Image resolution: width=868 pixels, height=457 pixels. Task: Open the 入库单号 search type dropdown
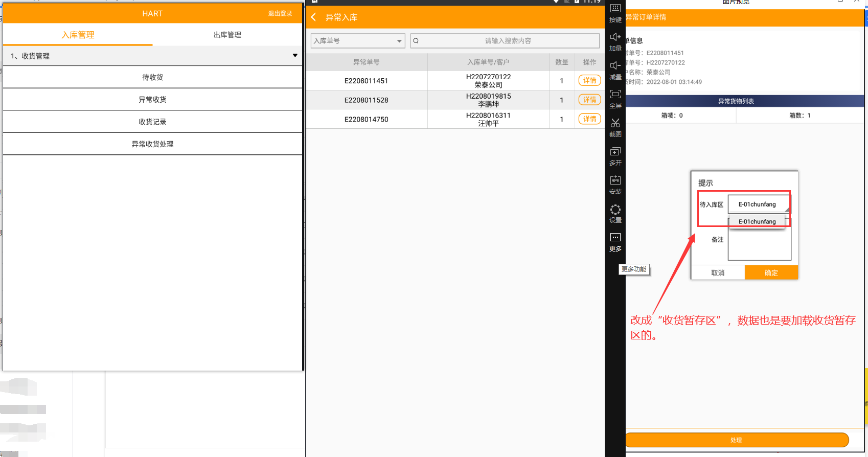[357, 41]
